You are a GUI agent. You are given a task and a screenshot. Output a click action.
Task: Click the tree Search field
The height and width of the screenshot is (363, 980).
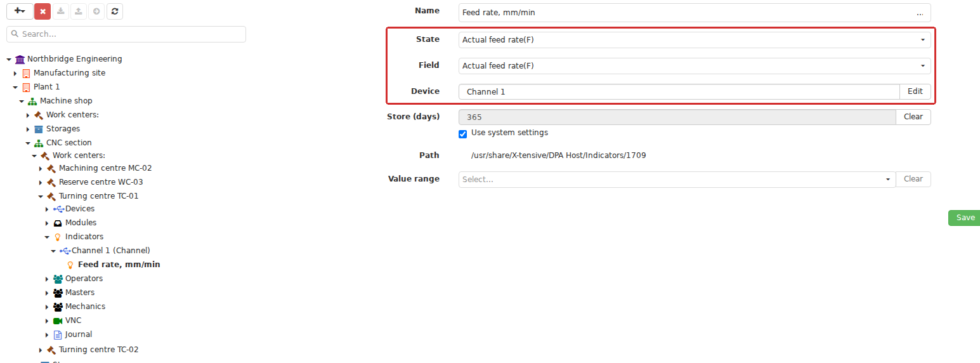tap(126, 34)
